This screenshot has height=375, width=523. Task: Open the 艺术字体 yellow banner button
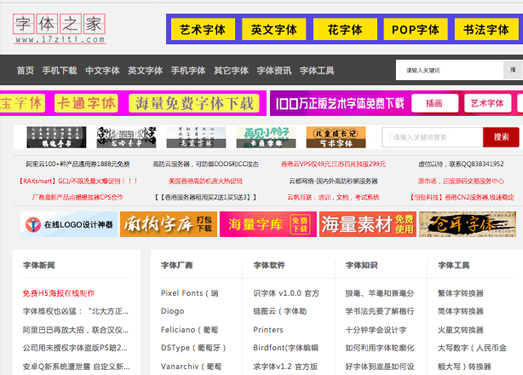click(203, 29)
